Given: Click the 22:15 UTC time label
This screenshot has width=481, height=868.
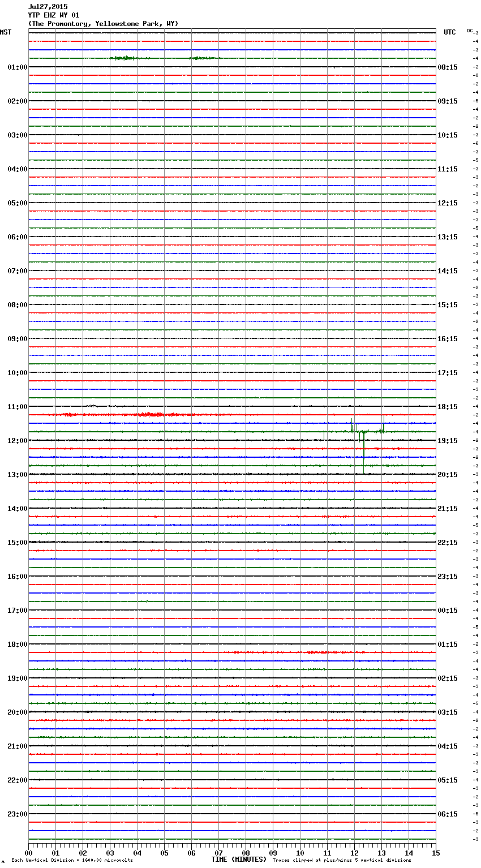Looking at the screenshot, I should point(448,543).
